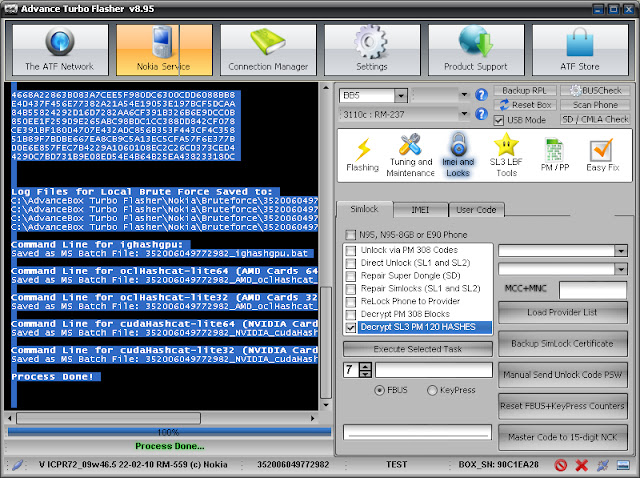Check Repair Simlocks (SL1 and SL2)

(x=351, y=289)
